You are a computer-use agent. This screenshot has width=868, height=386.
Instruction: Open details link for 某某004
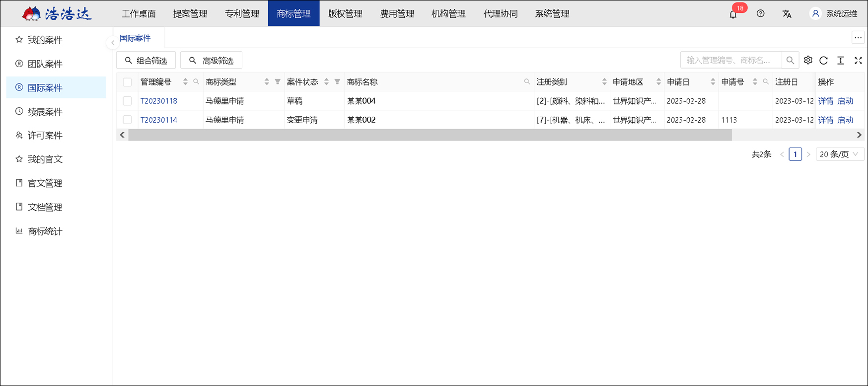tap(825, 101)
